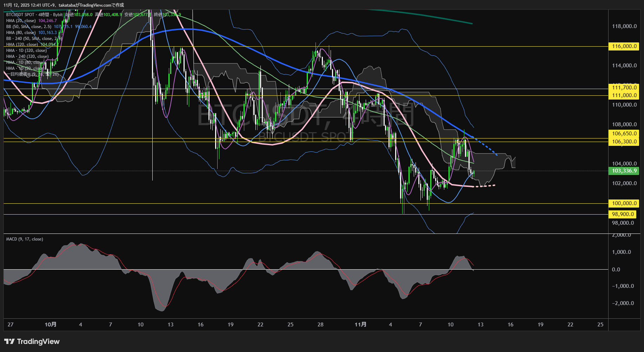Click the HMA · 1D (320, close) legend entry
Viewport: 644px width, 352px height.
[26, 50]
